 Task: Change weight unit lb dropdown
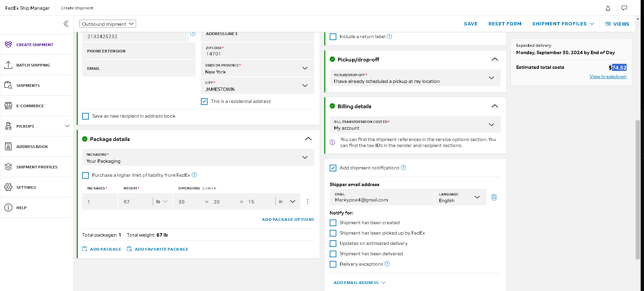point(162,201)
